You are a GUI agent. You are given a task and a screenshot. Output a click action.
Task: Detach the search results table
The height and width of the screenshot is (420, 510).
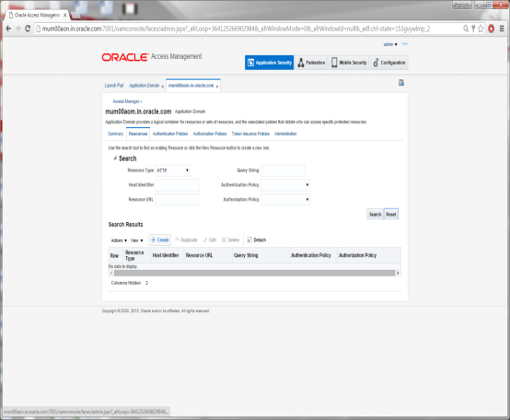coord(256,240)
